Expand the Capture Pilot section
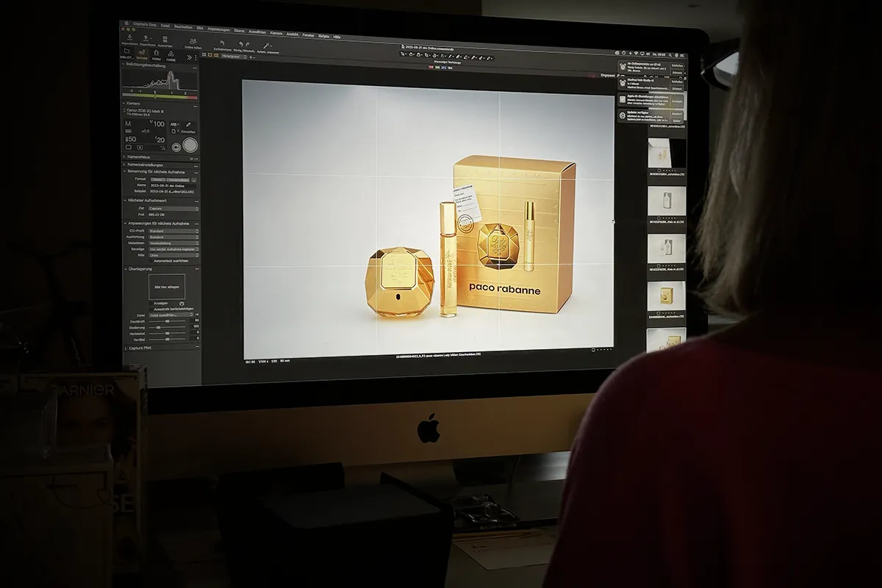The image size is (882, 588). 140,348
